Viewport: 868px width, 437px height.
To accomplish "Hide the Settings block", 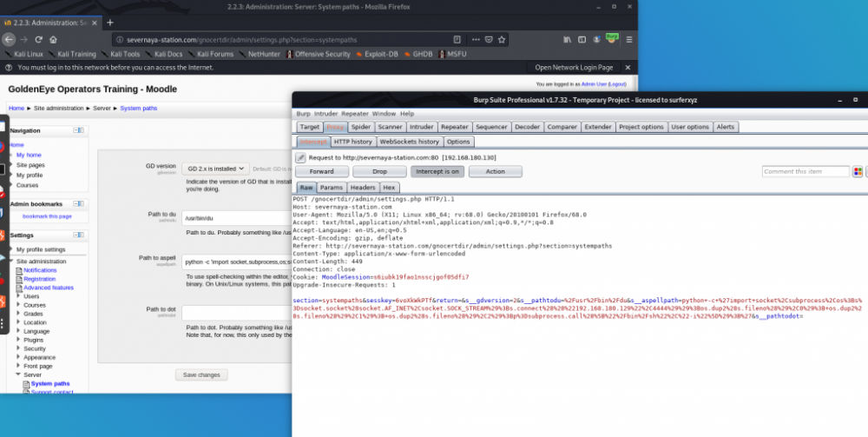I will pyautogui.click(x=77, y=235).
